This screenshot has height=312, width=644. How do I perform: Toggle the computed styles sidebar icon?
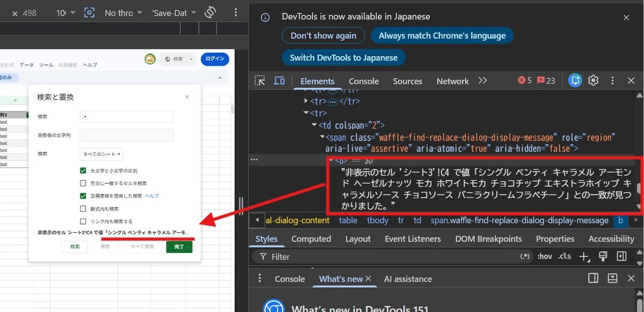pos(621,256)
